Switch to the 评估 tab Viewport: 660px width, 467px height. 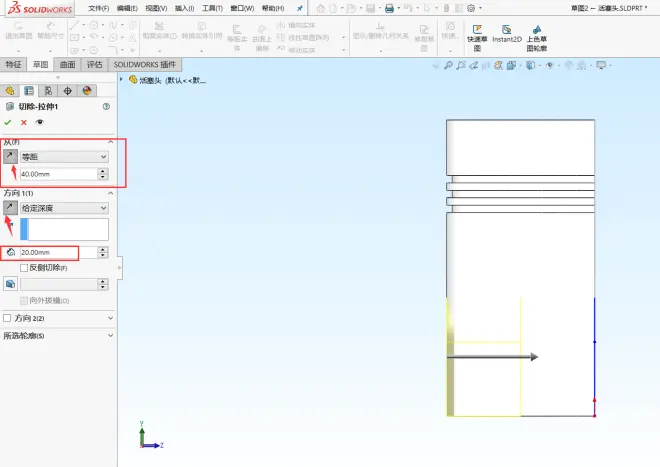(94, 64)
